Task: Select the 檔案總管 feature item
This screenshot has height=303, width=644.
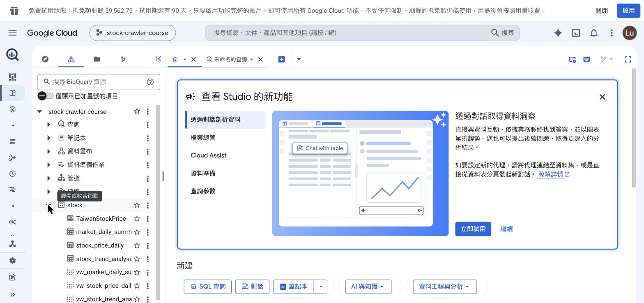Action: pyautogui.click(x=225, y=137)
